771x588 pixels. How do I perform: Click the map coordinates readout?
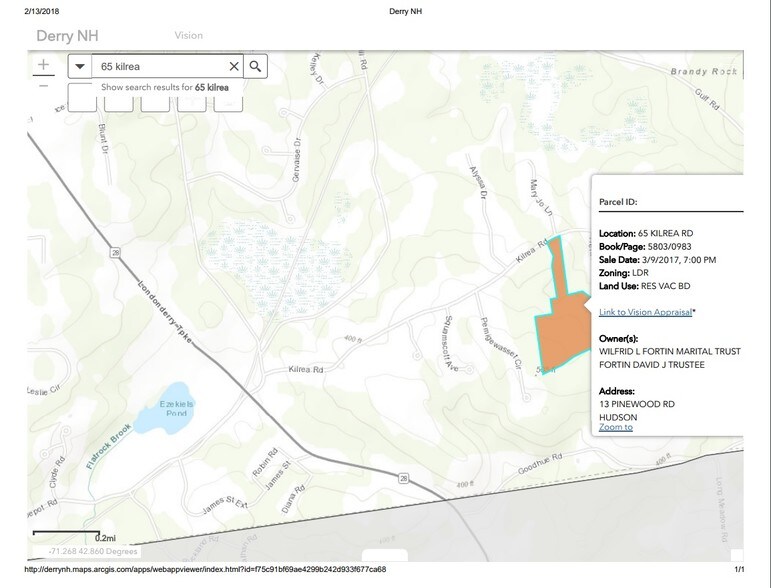pos(93,551)
